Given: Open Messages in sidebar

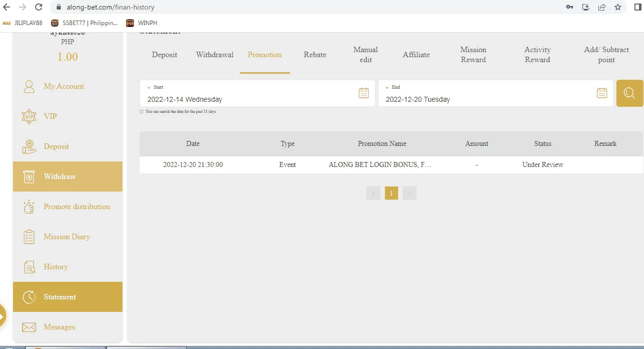Looking at the screenshot, I should (68, 327).
